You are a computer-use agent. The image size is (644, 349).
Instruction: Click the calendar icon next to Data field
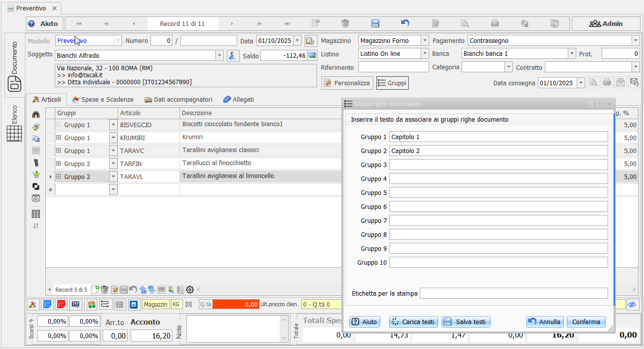click(310, 41)
